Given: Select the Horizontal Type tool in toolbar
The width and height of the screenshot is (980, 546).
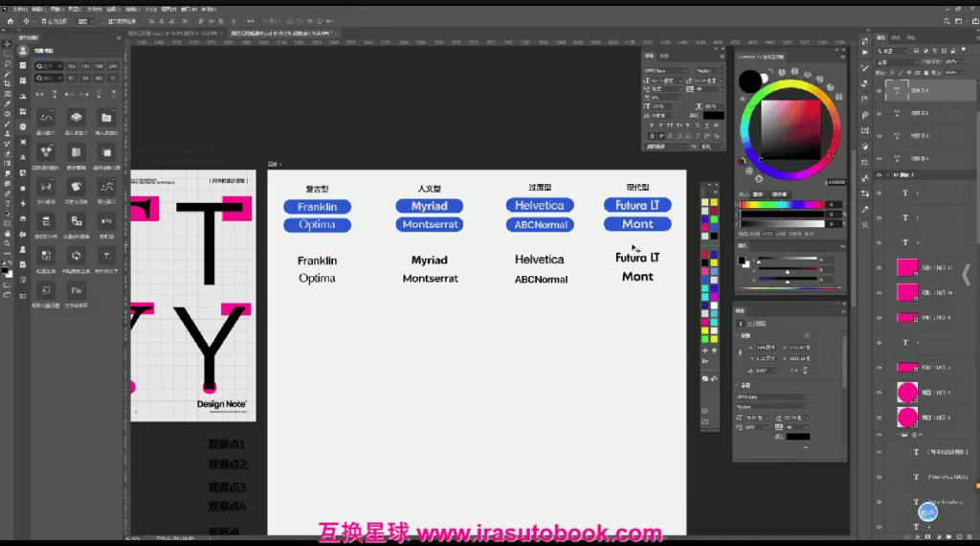Looking at the screenshot, I should click(x=8, y=203).
